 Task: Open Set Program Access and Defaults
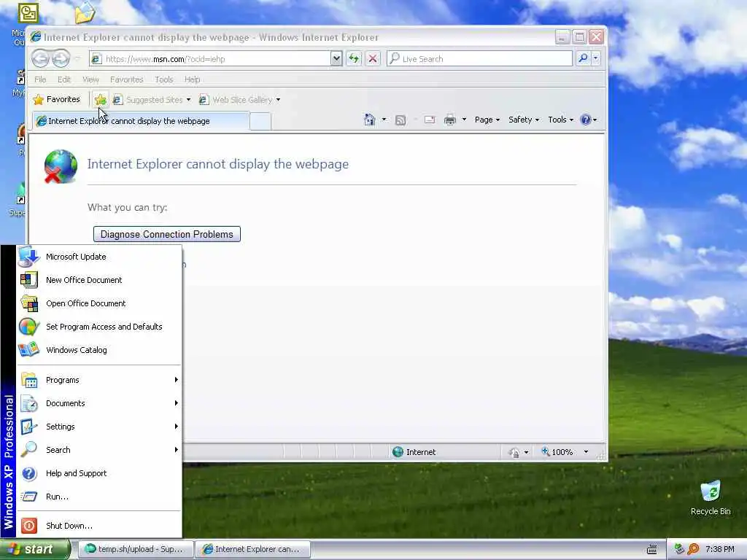pos(99,327)
